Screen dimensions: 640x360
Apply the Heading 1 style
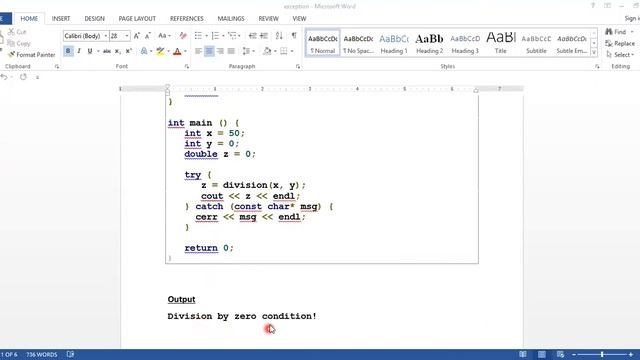pos(394,43)
